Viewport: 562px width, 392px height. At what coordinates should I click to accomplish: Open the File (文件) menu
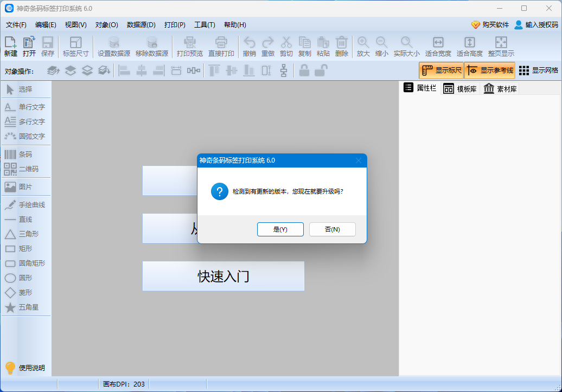tap(16, 25)
